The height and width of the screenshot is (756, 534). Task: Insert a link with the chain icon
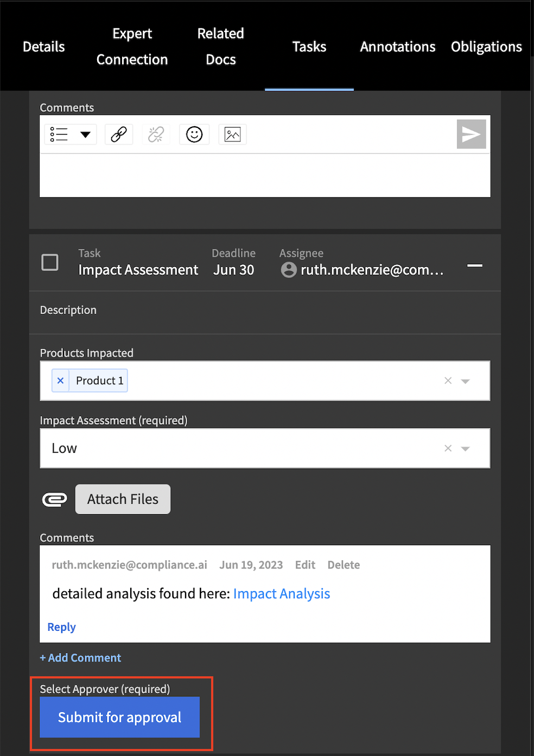click(119, 134)
